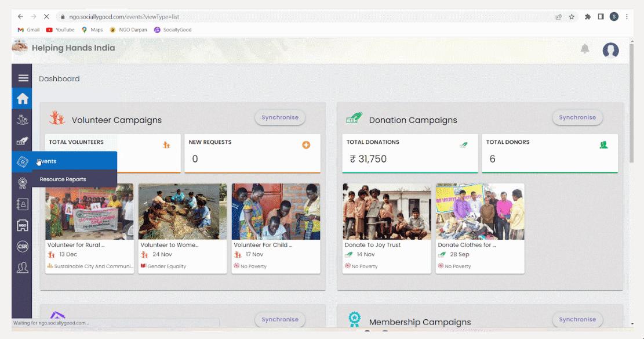This screenshot has height=339, width=644.
Task: Open the notifications bell
Action: pyautogui.click(x=585, y=49)
